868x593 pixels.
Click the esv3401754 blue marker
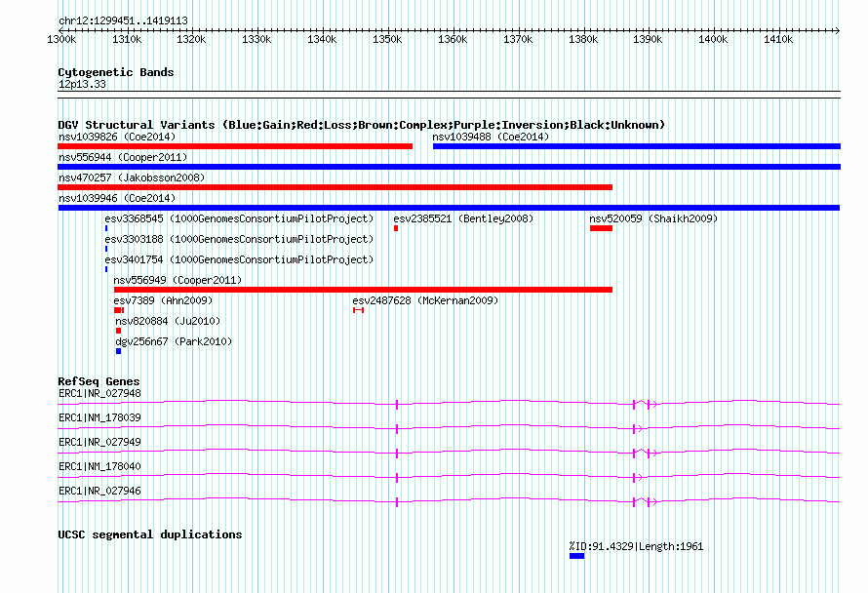[x=106, y=269]
